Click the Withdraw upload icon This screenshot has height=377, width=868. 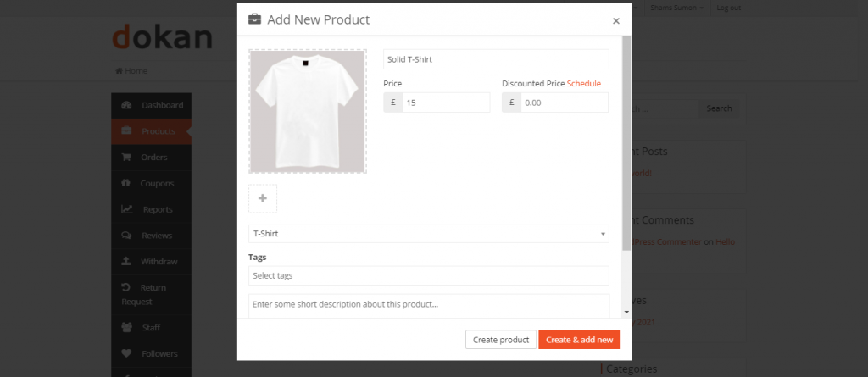(126, 261)
